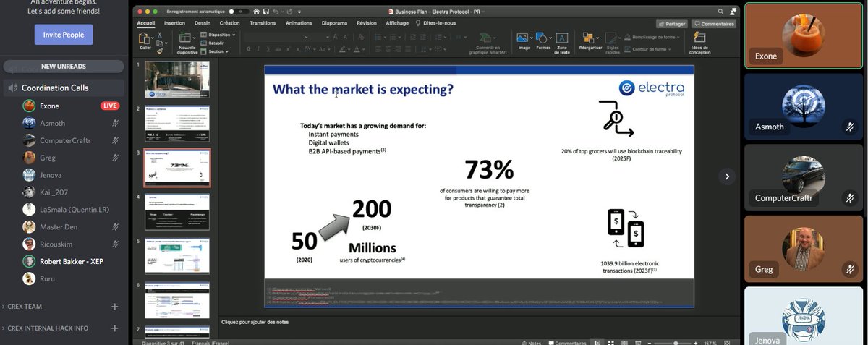The width and height of the screenshot is (868, 345).
Task: Switch to the Création tab
Action: pos(229,23)
